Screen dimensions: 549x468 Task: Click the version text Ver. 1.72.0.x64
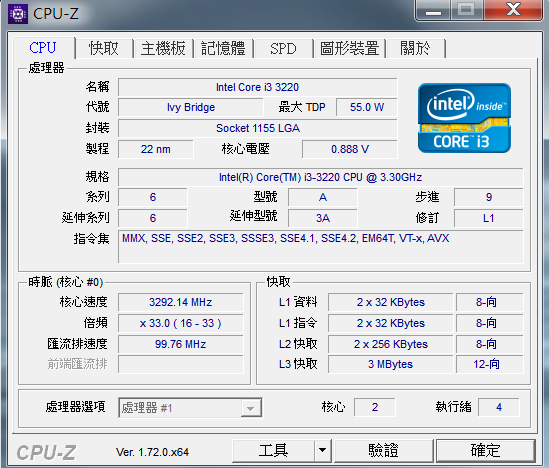click(152, 452)
